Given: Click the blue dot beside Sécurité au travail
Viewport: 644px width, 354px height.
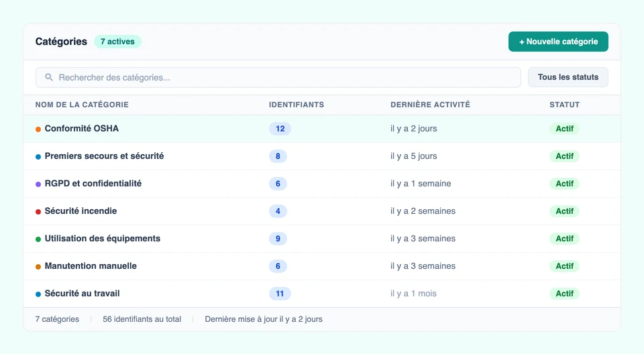Looking at the screenshot, I should tap(38, 294).
